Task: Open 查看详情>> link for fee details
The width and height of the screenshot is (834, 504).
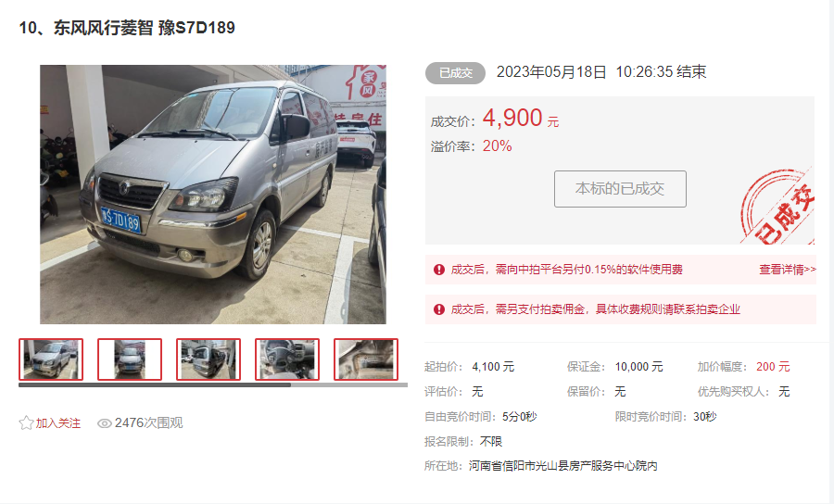Action: point(787,270)
